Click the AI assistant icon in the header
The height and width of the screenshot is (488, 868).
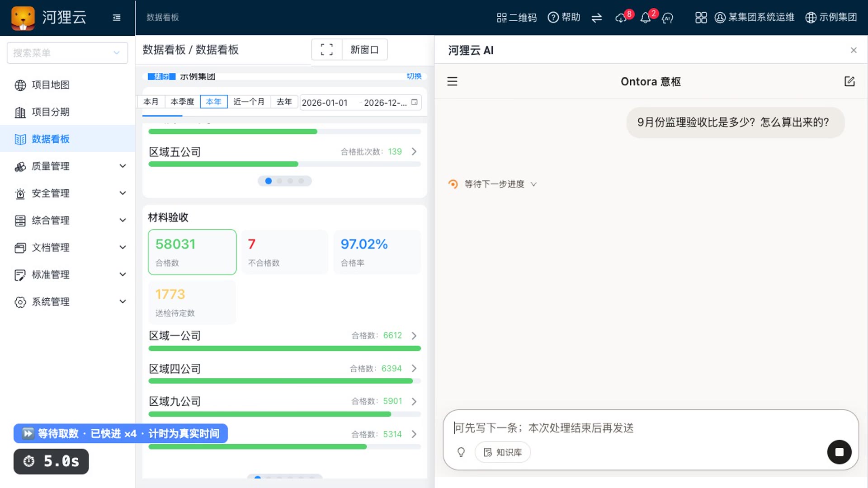coord(667,18)
